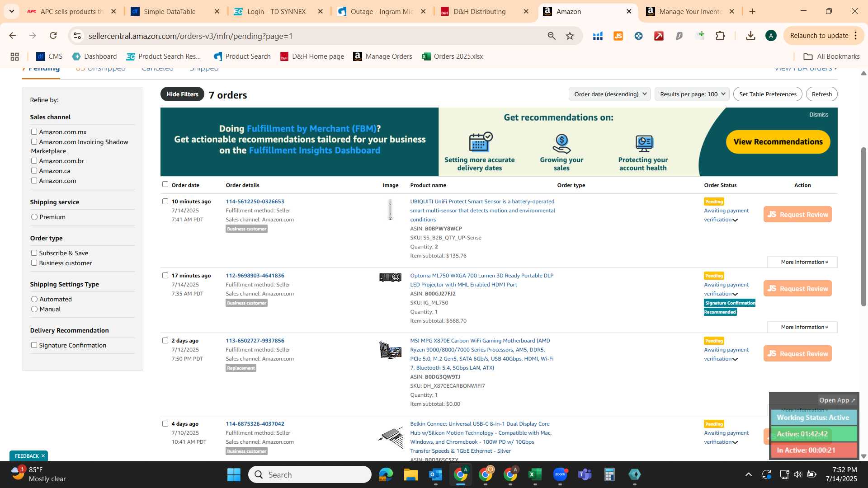Click View Recommendations button
This screenshot has width=868, height=488.
[778, 142]
